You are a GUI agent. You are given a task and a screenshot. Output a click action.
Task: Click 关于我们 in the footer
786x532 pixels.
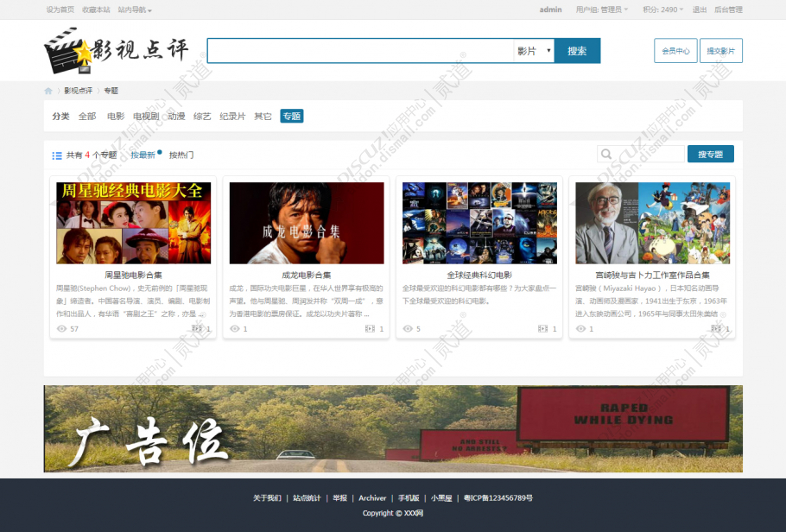coord(267,498)
